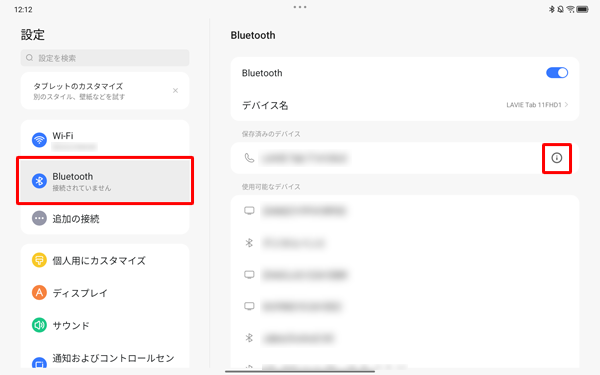Open ディスプレイ settings

[105, 293]
